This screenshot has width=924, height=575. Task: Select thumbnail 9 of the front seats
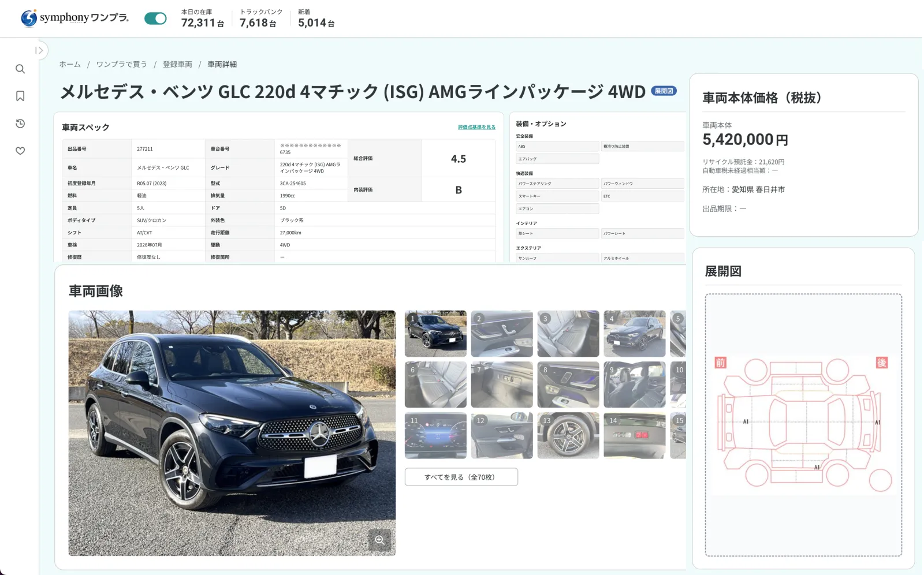635,384
